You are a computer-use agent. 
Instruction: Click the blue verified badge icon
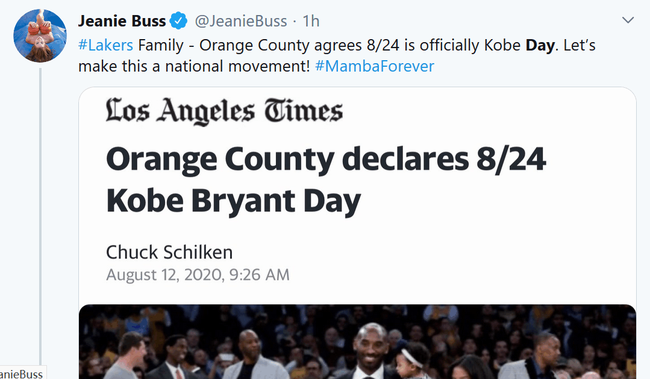coord(179,21)
